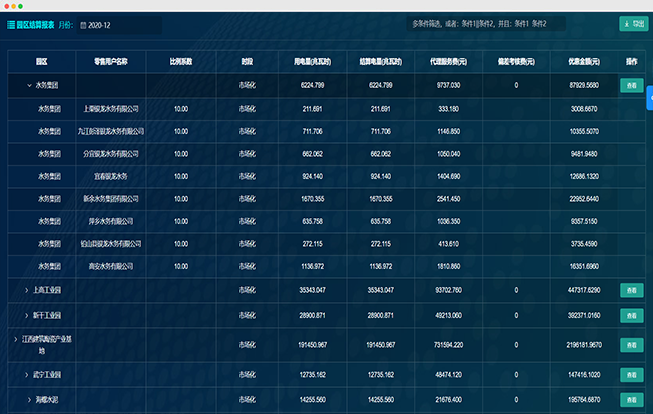The height and width of the screenshot is (414, 653).
Task: Click 查看 for 上高工业园
Action: tap(630, 290)
